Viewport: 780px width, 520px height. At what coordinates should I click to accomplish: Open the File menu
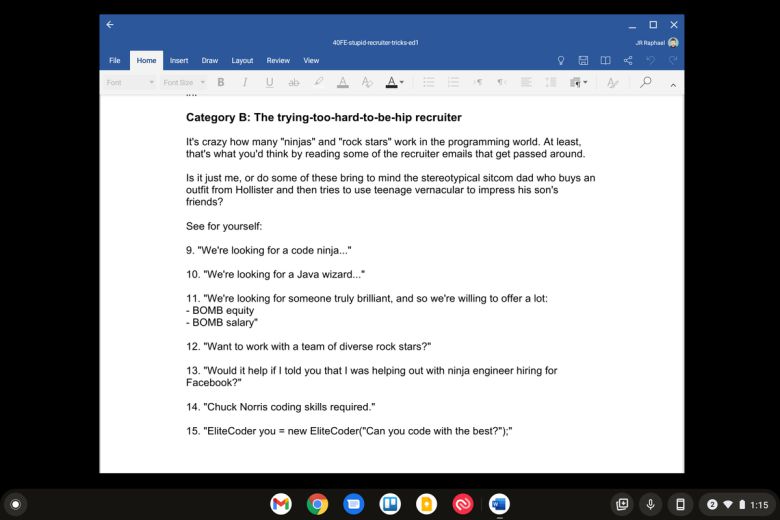(115, 60)
